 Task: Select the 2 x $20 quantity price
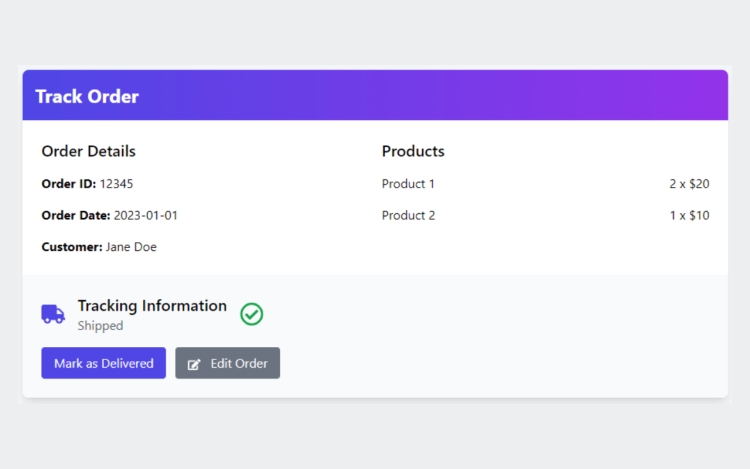(x=689, y=184)
